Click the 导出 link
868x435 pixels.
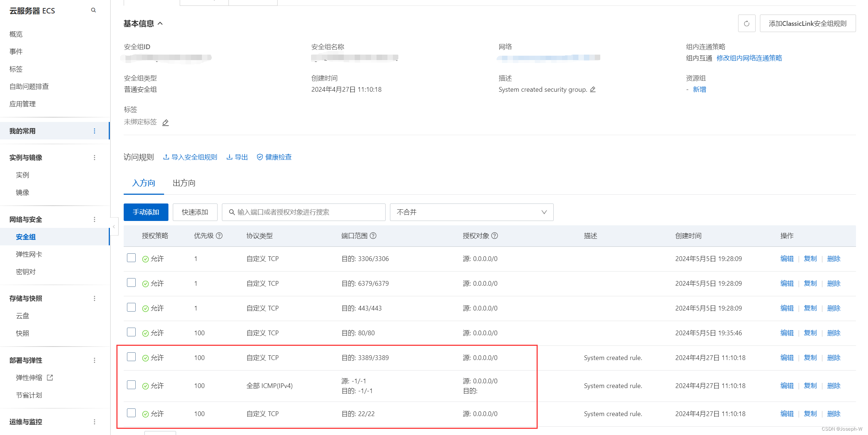click(237, 157)
